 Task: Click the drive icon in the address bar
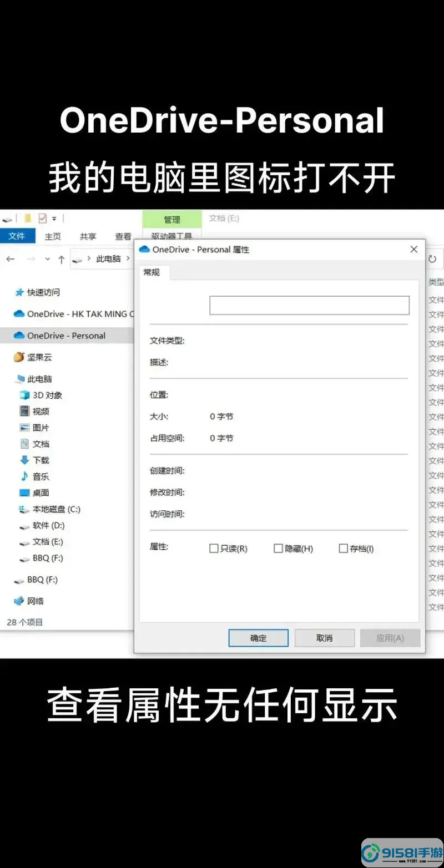[x=78, y=260]
